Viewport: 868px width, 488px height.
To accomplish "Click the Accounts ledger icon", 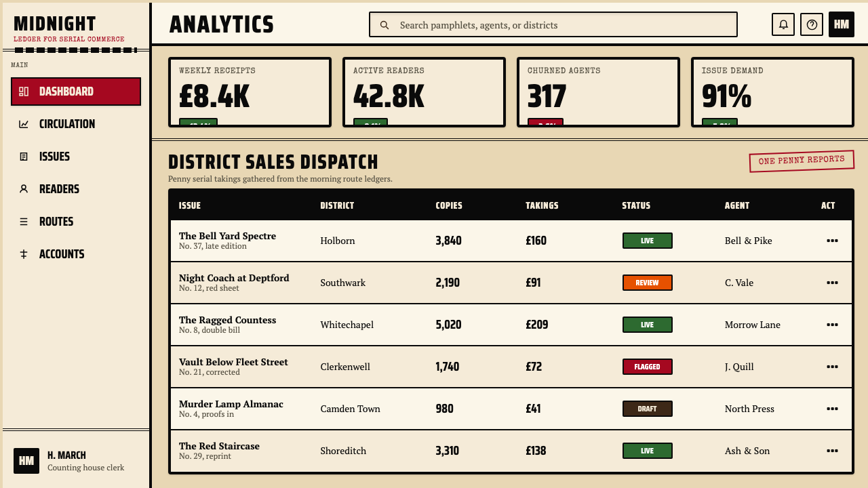I will 24,254.
